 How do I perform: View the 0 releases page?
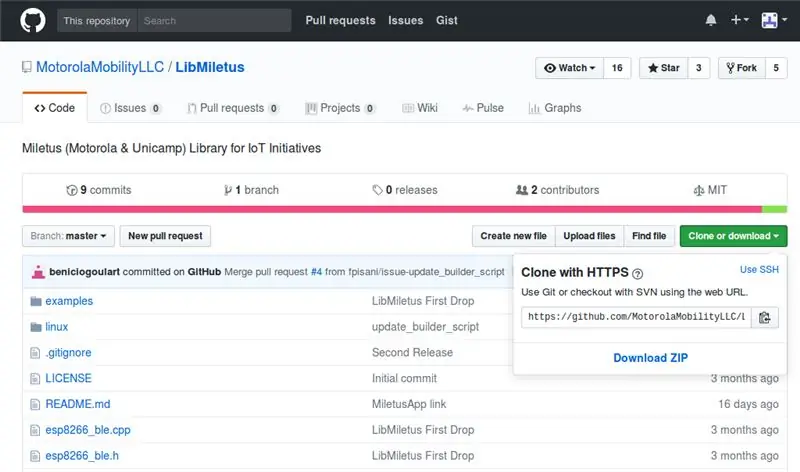pyautogui.click(x=405, y=190)
